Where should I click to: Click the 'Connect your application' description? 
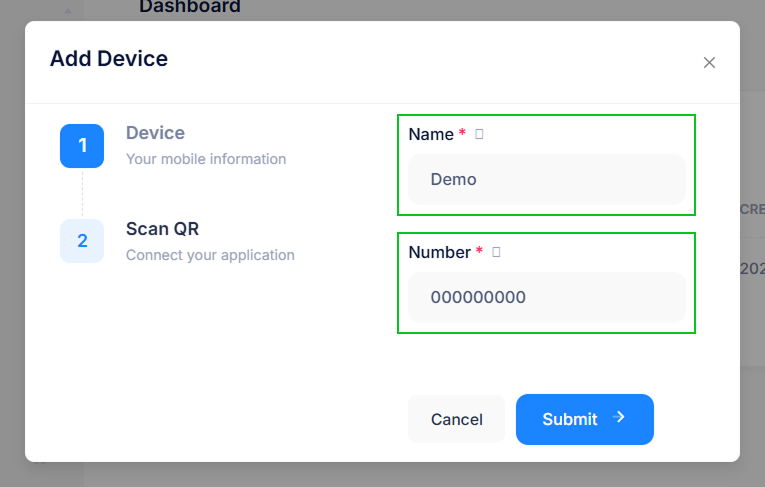(x=210, y=255)
